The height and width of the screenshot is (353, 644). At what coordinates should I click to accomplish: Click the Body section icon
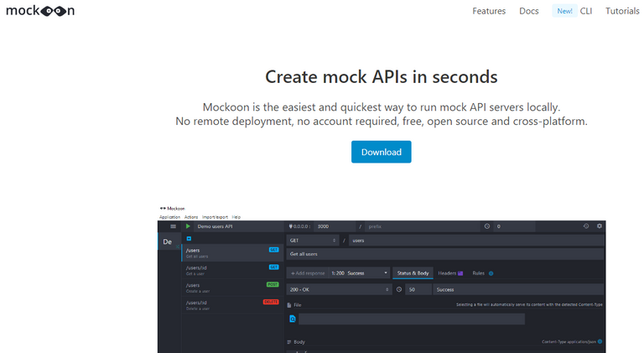click(289, 342)
